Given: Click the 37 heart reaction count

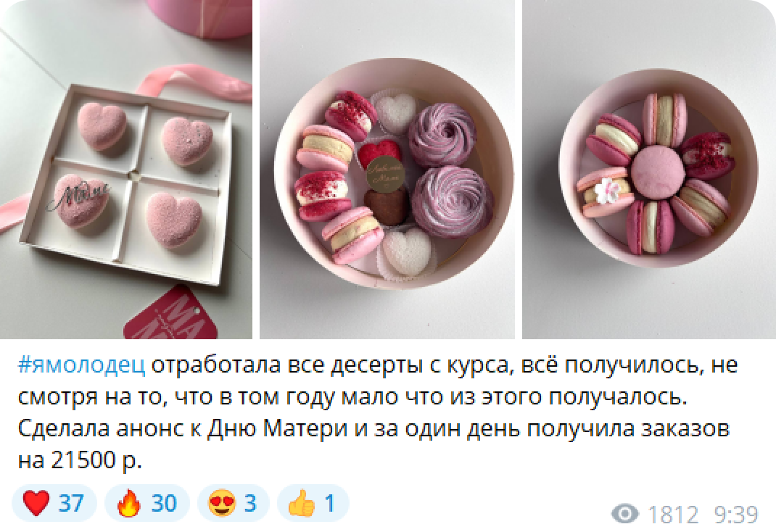Looking at the screenshot, I should click(x=71, y=503).
